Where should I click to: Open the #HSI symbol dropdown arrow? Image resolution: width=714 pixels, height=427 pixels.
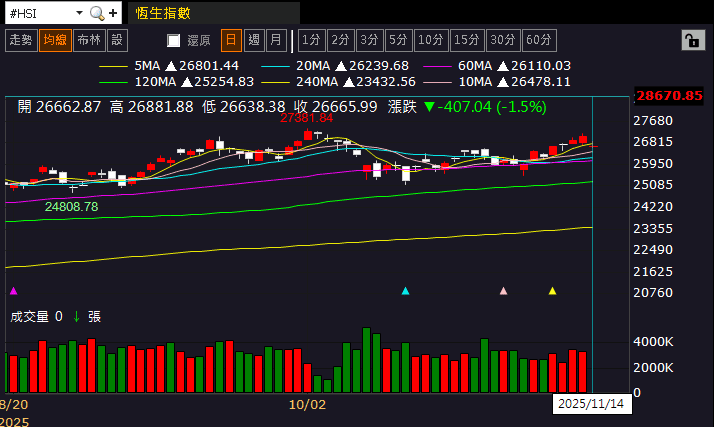(79, 13)
